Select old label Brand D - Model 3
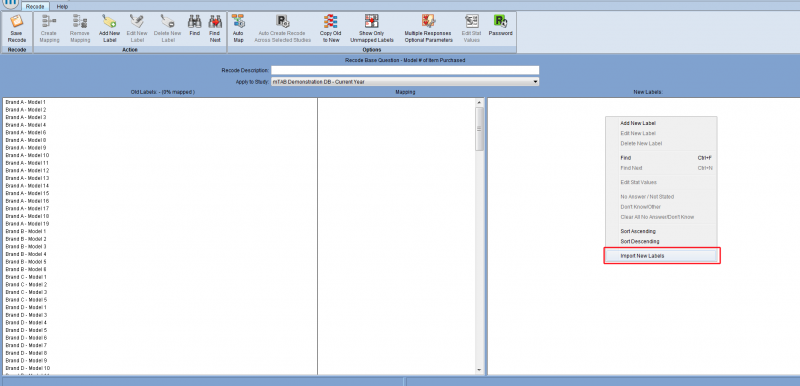The image size is (800, 386). (x=26, y=315)
